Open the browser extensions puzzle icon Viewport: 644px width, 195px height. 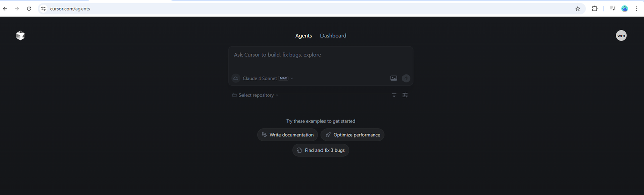pos(594,9)
